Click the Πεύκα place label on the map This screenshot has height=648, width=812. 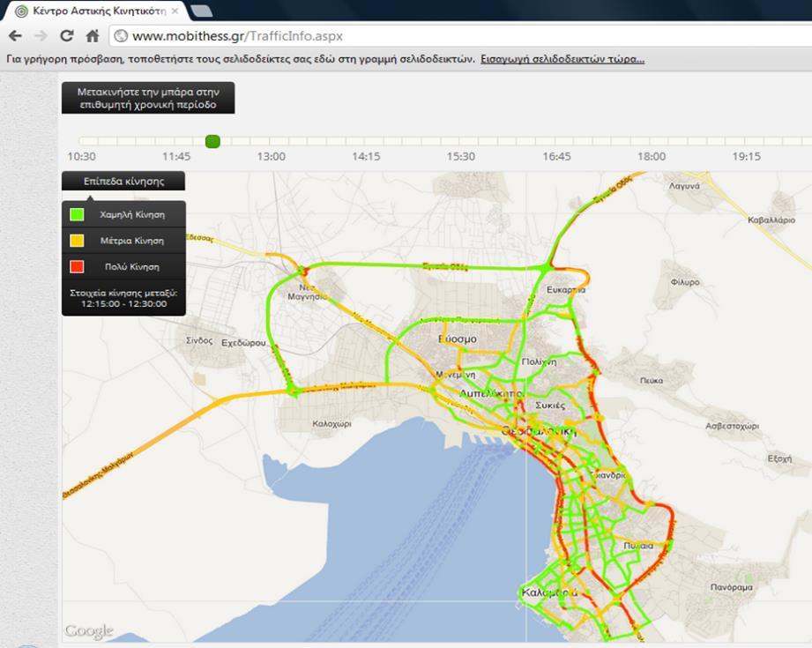click(652, 380)
